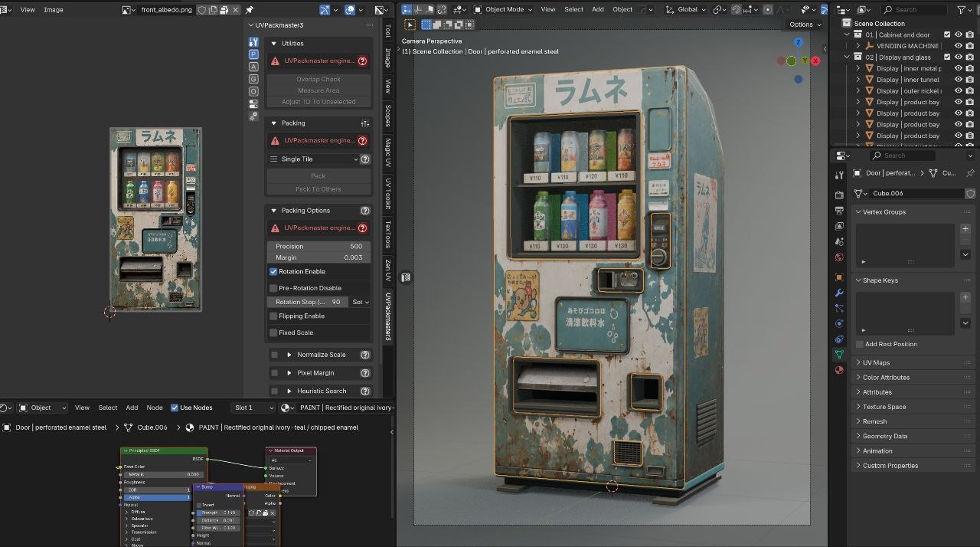The image size is (980, 547).
Task: Open the outliner filter dropdown
Action: tap(965, 9)
